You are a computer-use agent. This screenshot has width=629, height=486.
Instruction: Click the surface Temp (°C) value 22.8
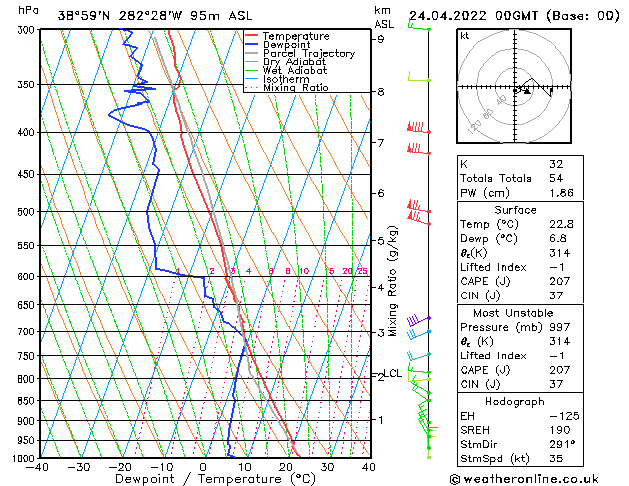click(x=561, y=224)
